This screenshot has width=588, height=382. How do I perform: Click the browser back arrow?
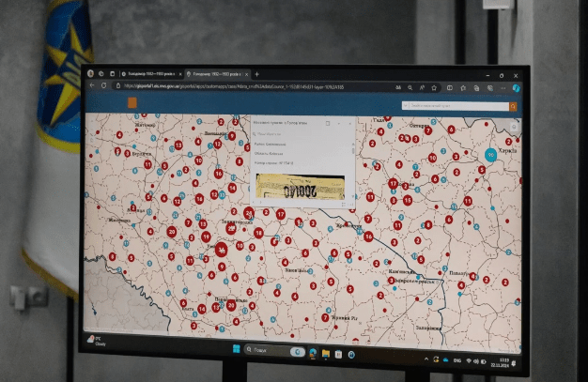coord(92,85)
